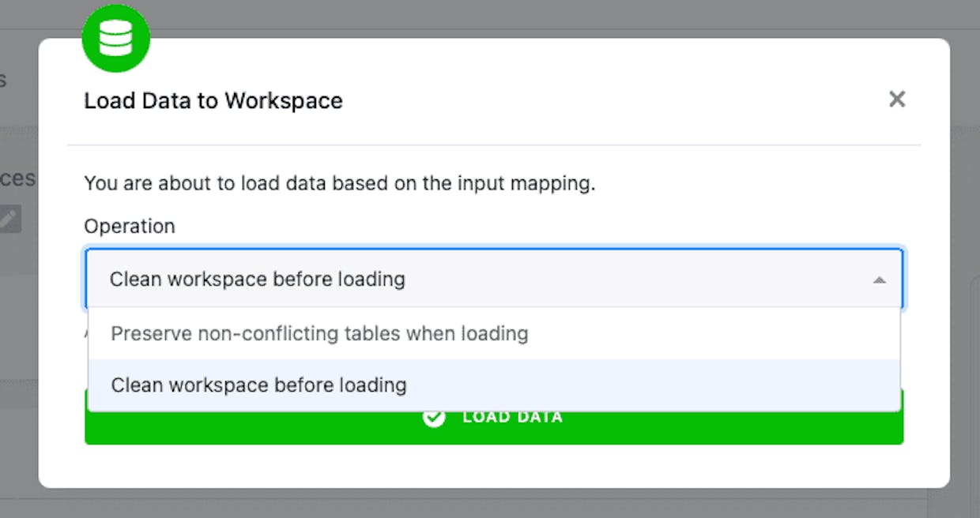Click the Load Data to Workspace title
This screenshot has height=518, width=980.
click(x=213, y=101)
